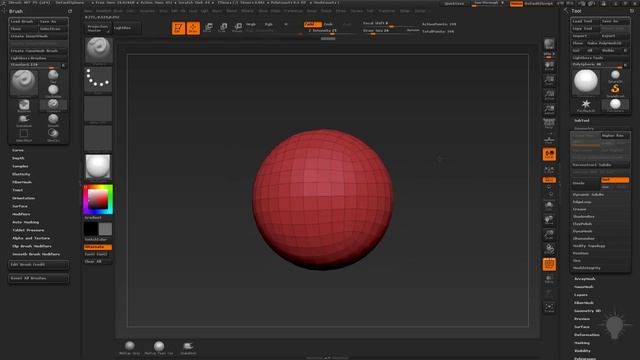640x360 pixels.
Task: Open the Zplugin menu
Action: tap(404, 11)
